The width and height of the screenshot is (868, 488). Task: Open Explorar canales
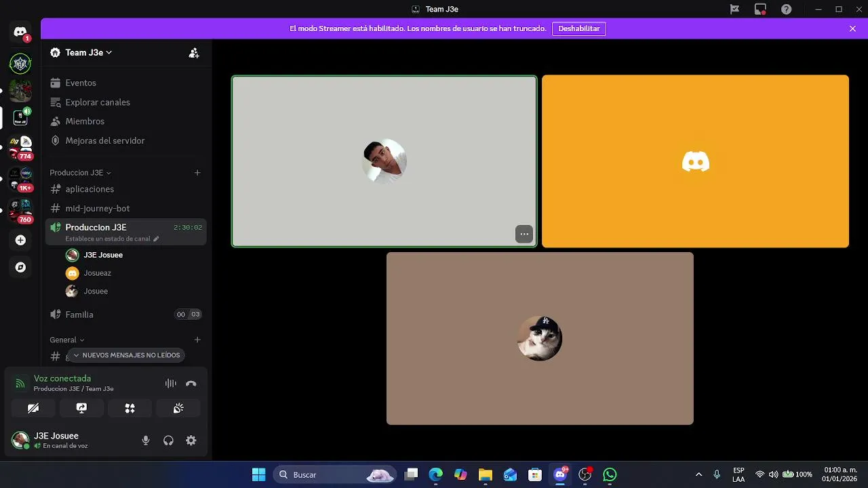[126, 102]
